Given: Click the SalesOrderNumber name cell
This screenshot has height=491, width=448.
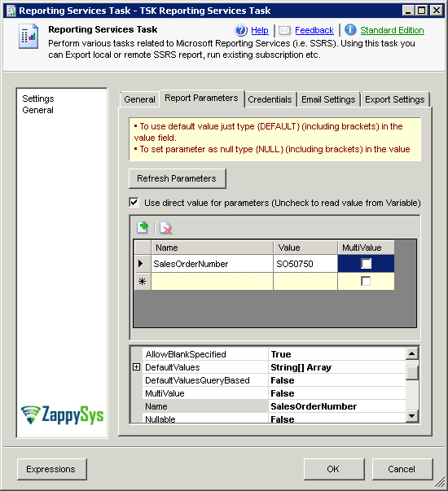Looking at the screenshot, I should 212,264.
